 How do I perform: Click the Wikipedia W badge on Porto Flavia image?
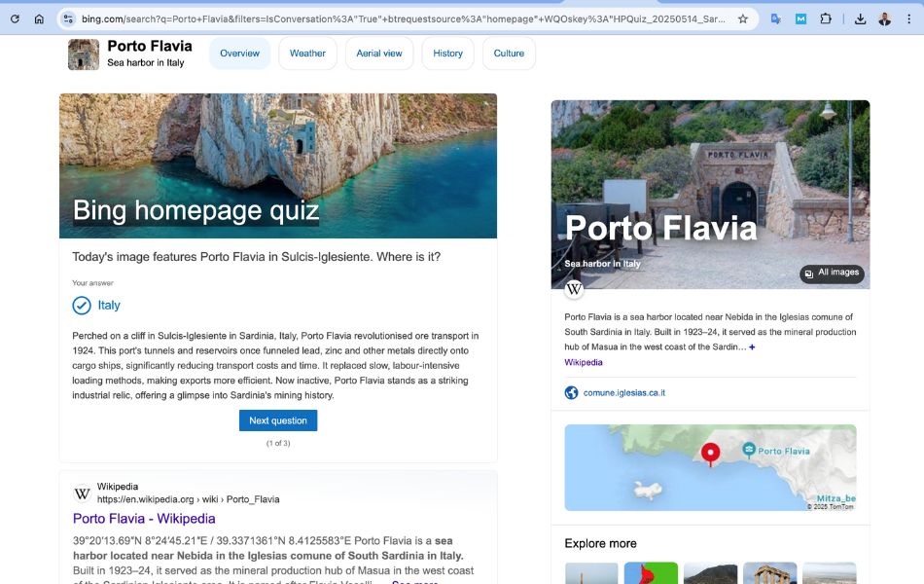(574, 289)
